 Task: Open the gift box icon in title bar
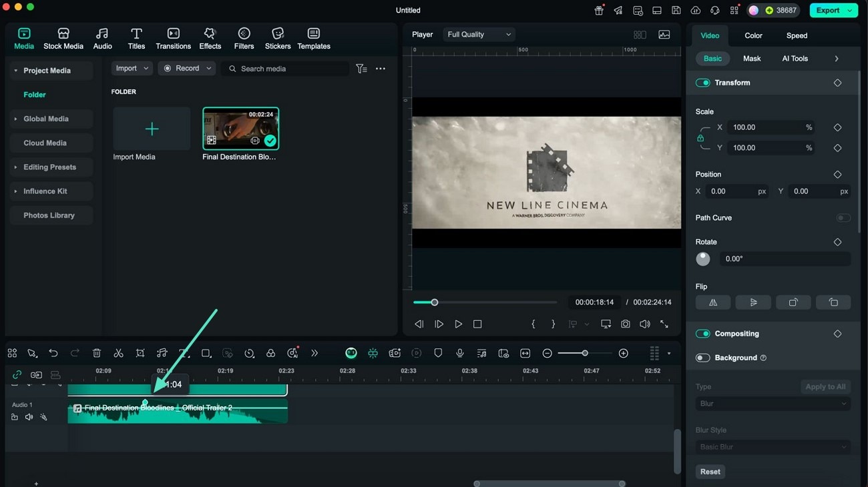click(599, 10)
